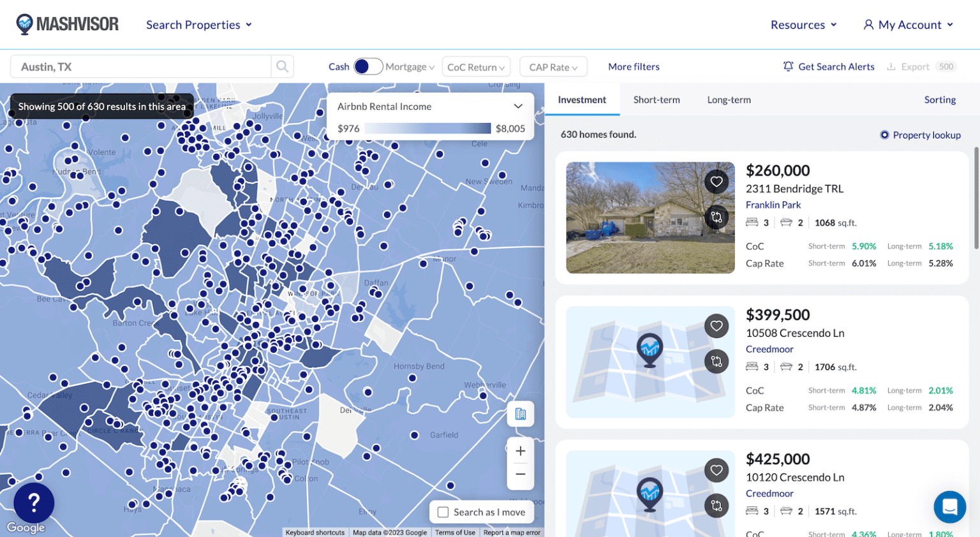The image size is (980, 537).
Task: Open the chat support bubble at bottom right
Action: [949, 507]
